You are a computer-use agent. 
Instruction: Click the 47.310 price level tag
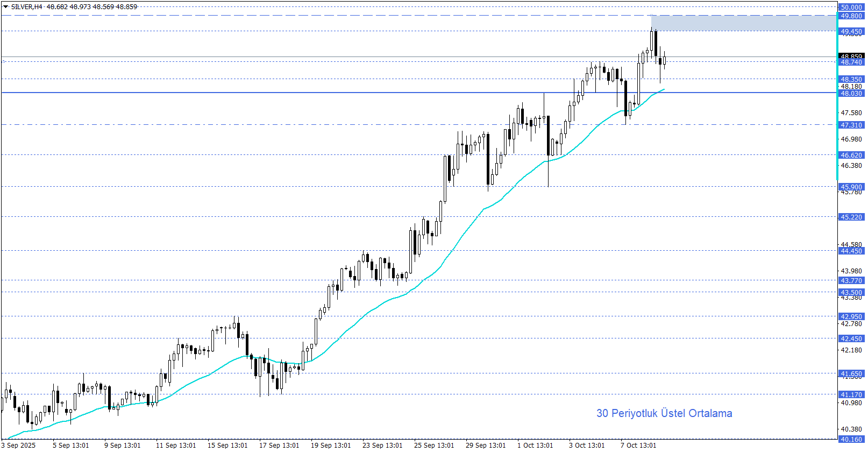[x=851, y=125]
